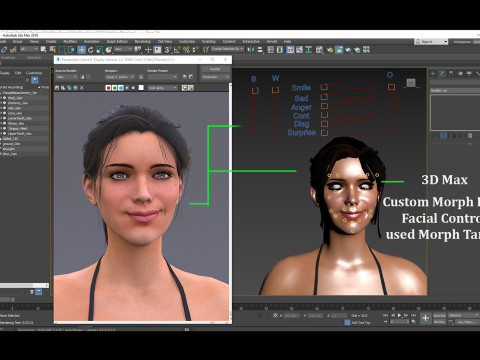Viewport: 480px width, 360px height.
Task: Clear the rendered frame window image
Action: (x=82, y=88)
